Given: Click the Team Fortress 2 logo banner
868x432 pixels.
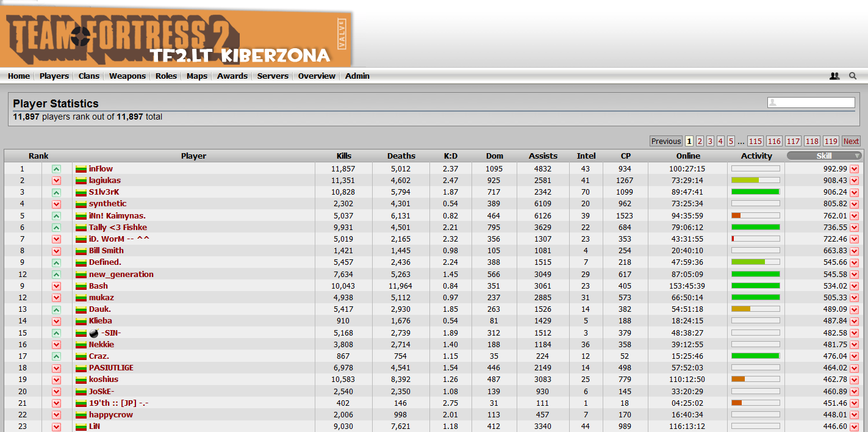Looking at the screenshot, I should [x=176, y=38].
